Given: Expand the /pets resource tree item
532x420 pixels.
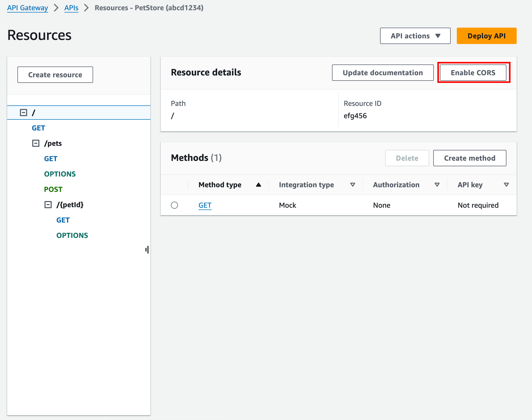Looking at the screenshot, I should click(x=36, y=143).
